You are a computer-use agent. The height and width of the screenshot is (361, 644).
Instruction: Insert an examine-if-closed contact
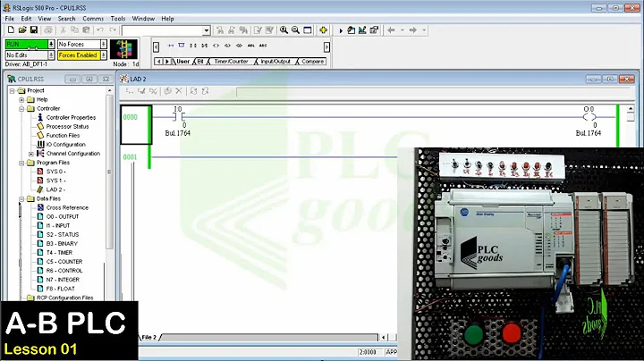(x=193, y=46)
